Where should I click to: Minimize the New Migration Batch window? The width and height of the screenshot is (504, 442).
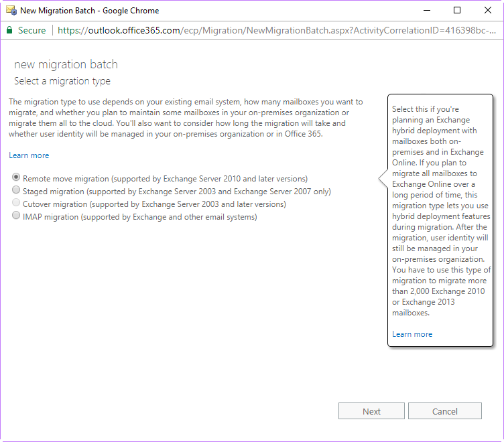[426, 10]
